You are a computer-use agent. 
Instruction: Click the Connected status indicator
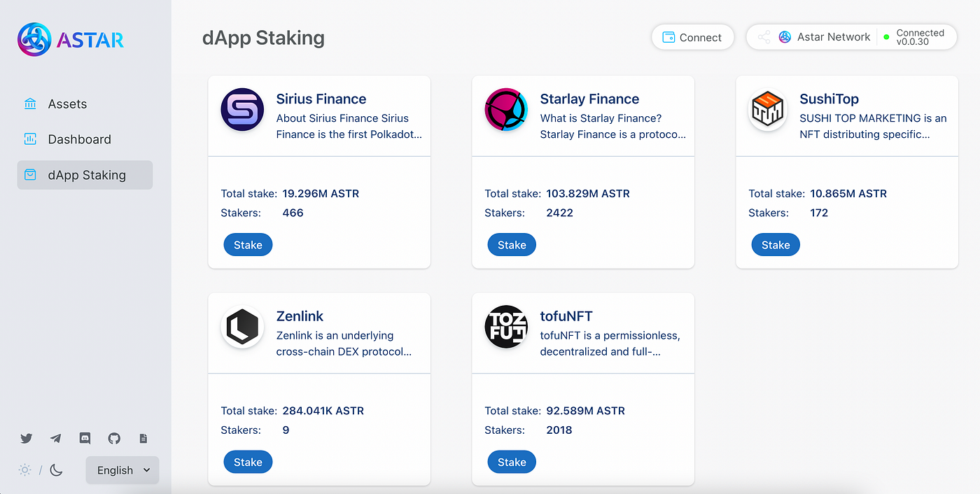(914, 37)
